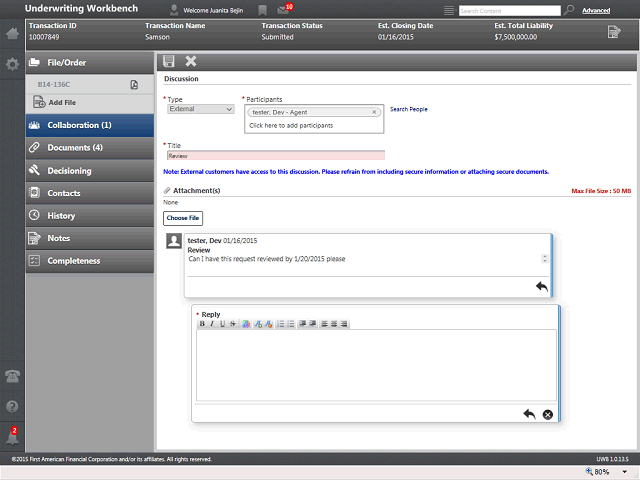Viewport: 640px width, 480px height.
Task: Click the Title field containing Review
Action: (276, 156)
